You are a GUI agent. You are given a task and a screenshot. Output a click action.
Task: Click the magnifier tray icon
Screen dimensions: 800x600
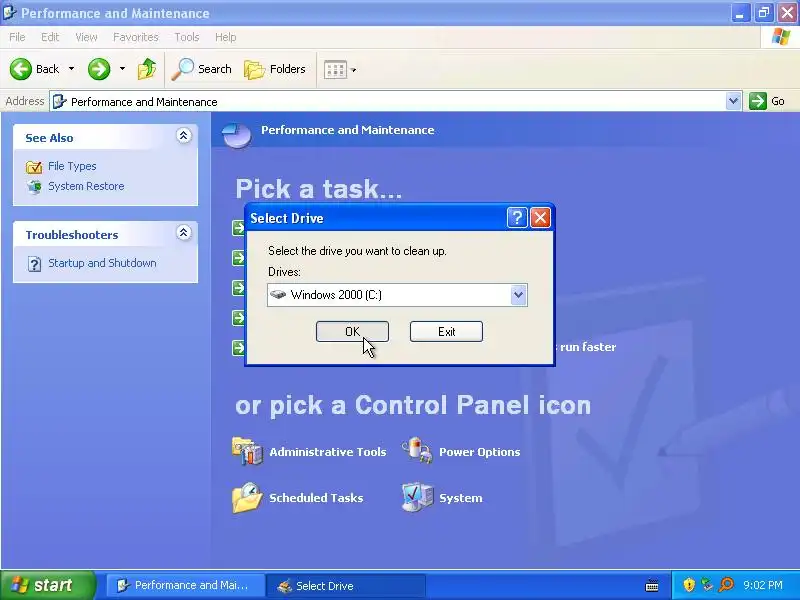pos(726,585)
